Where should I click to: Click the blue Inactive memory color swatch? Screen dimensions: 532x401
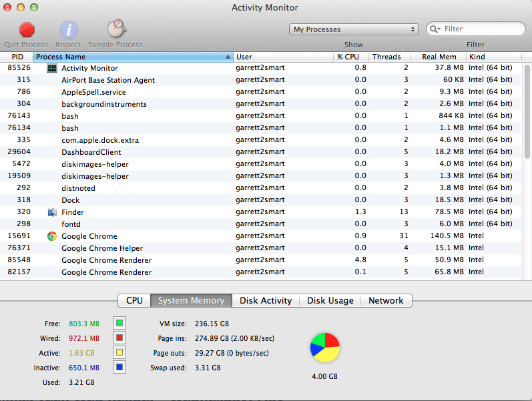[119, 367]
